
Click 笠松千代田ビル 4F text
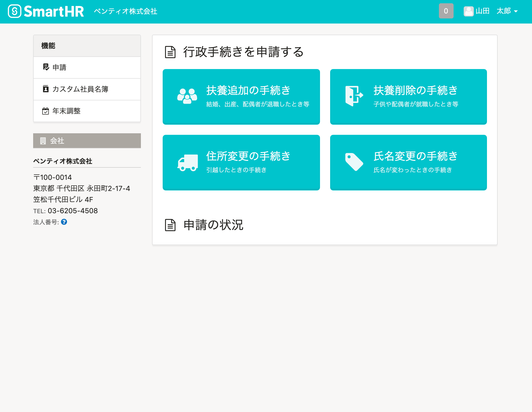pyautogui.click(x=63, y=200)
